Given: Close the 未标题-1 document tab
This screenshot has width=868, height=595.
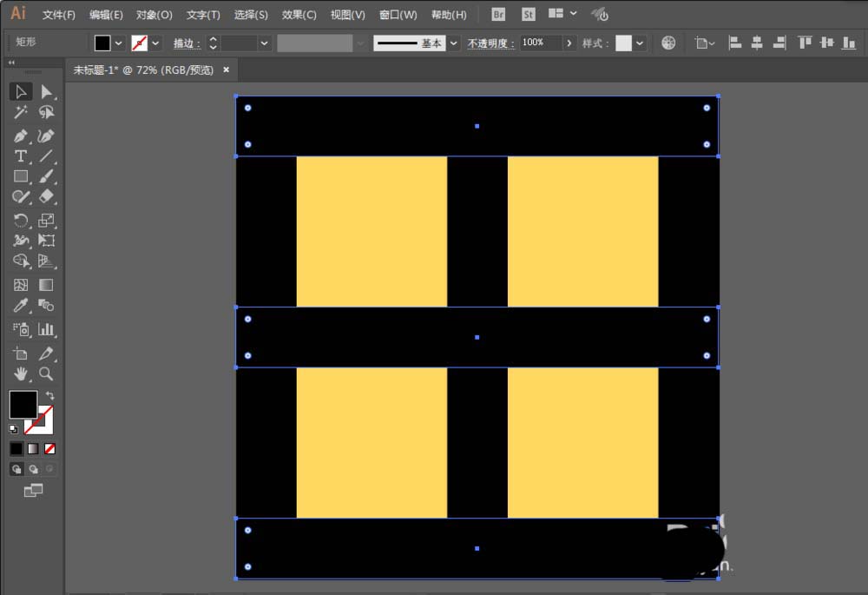Looking at the screenshot, I should click(226, 69).
